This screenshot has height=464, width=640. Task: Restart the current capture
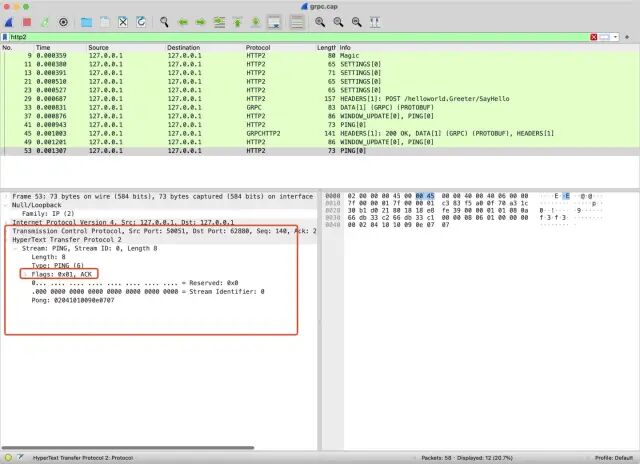coord(45,22)
